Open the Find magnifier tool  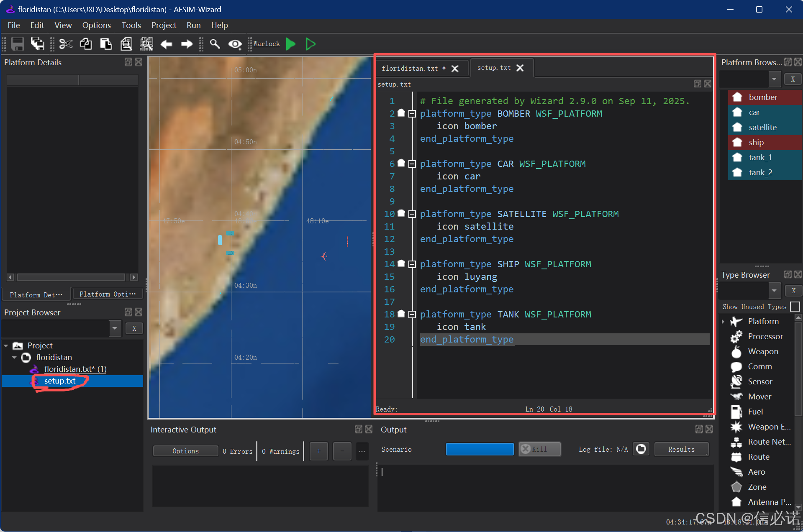[215, 44]
